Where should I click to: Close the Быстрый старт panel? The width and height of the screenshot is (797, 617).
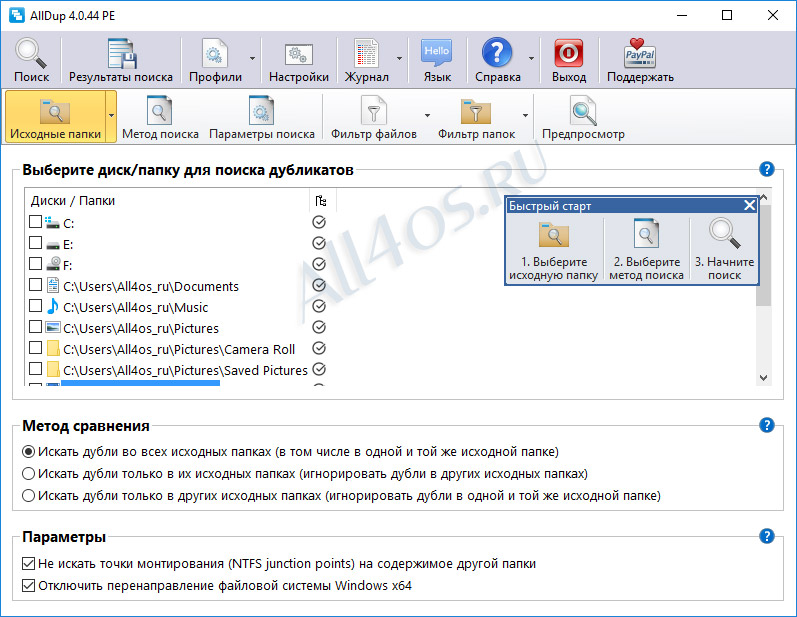coord(750,205)
